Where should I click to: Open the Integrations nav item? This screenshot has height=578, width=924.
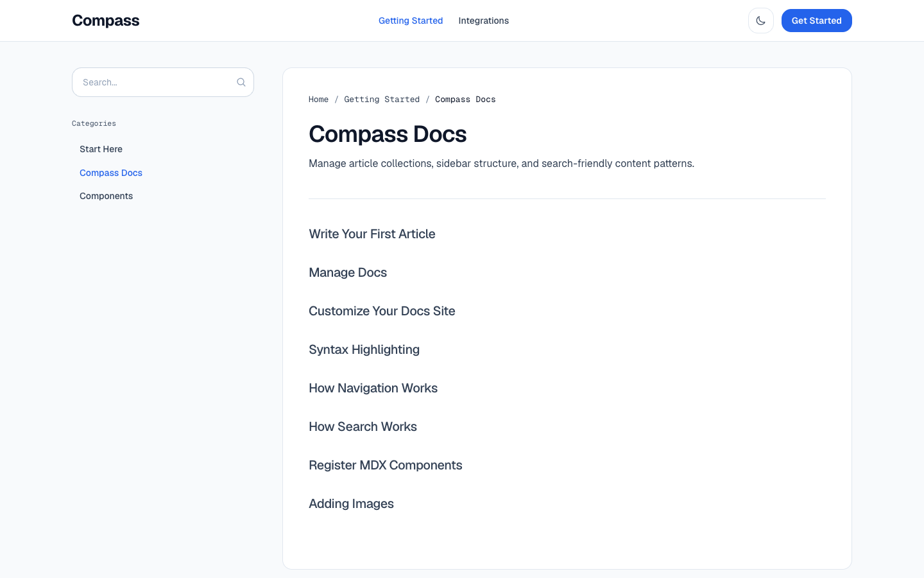[x=484, y=21]
